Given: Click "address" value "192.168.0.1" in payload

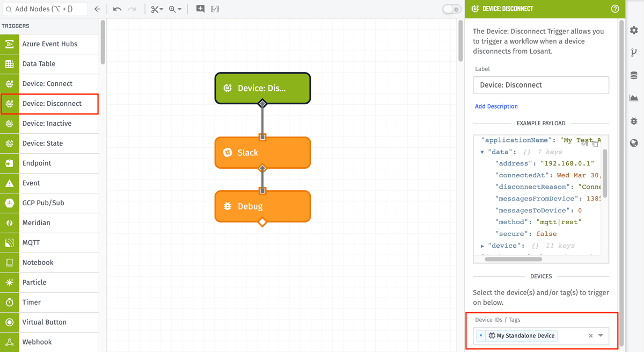Looking at the screenshot, I should (567, 163).
